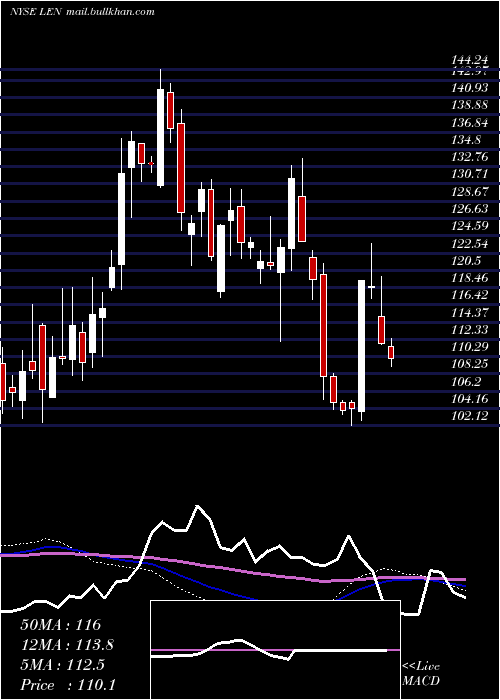Click the 120.5 price level label
The width and height of the screenshot is (500, 700).
coord(466,260)
